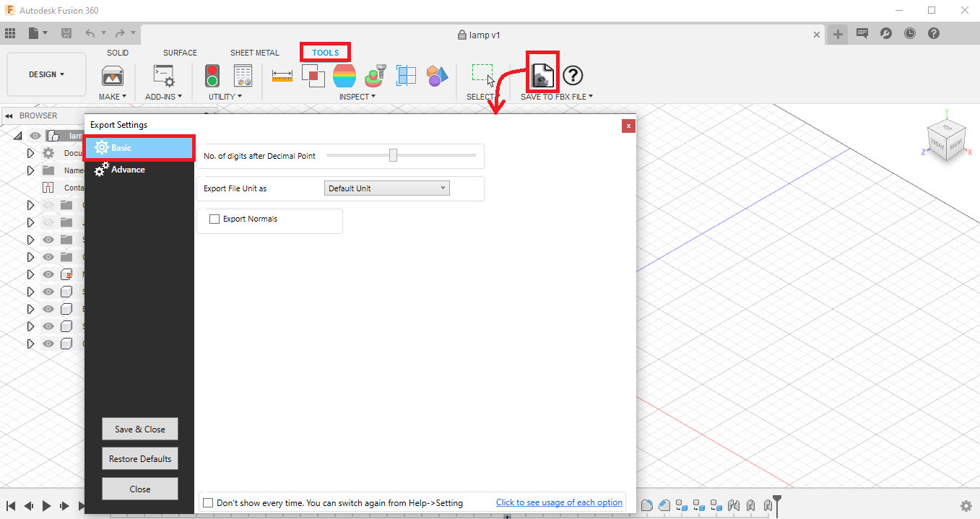Click the question mark help icon beside FBX
Viewport: 980px width, 519px height.
click(x=573, y=75)
